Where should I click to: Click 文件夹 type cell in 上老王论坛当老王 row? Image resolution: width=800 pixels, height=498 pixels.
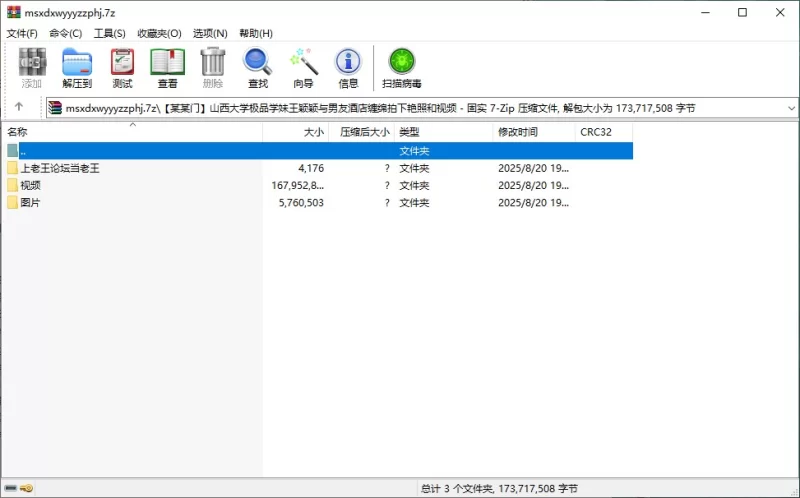(414, 168)
